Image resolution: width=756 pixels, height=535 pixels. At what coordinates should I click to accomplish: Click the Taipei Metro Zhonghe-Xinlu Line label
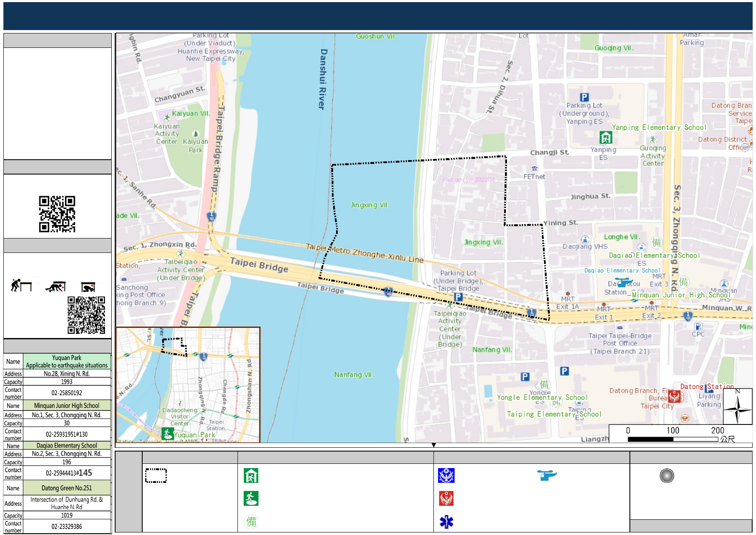[x=365, y=253]
